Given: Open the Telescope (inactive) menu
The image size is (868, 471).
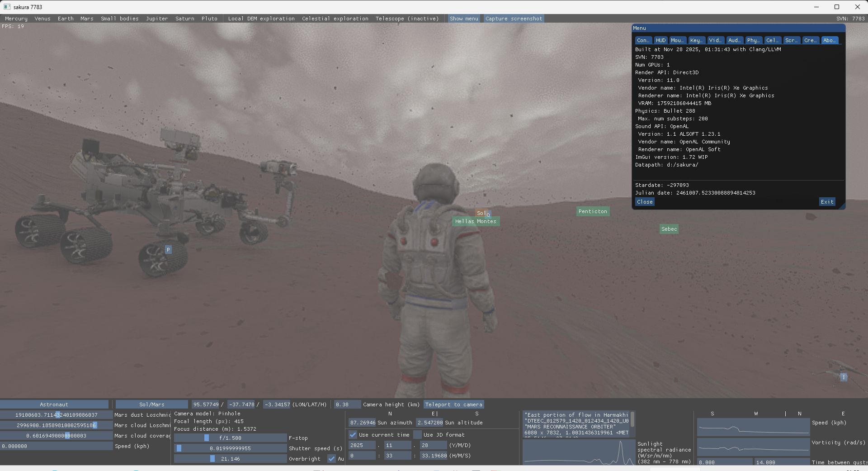Looking at the screenshot, I should 407,19.
